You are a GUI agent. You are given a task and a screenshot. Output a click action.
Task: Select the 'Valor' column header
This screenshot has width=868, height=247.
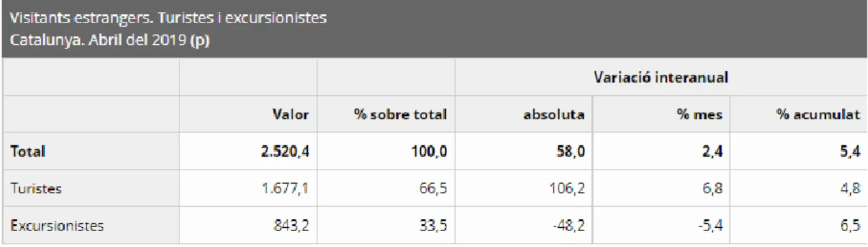[x=293, y=115]
